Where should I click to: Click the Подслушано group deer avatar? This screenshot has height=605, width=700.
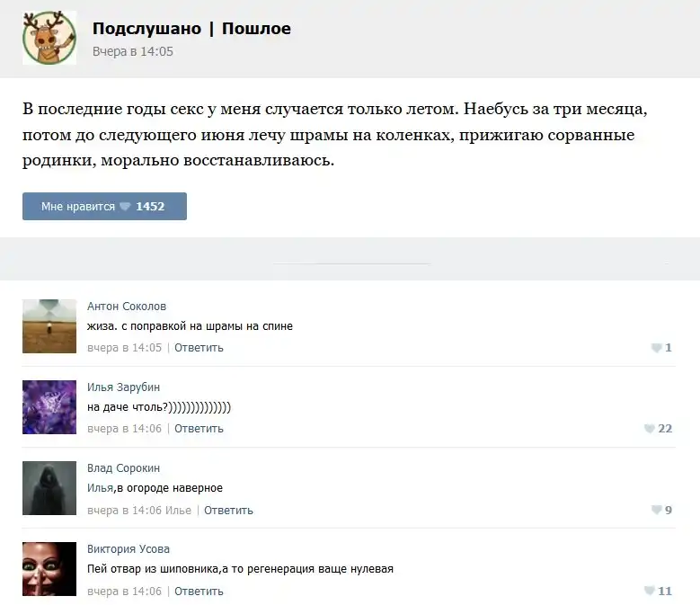pyautogui.click(x=49, y=38)
